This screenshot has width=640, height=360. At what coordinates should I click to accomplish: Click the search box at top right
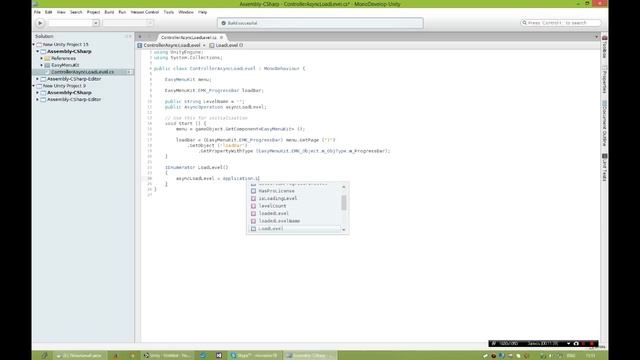560,23
